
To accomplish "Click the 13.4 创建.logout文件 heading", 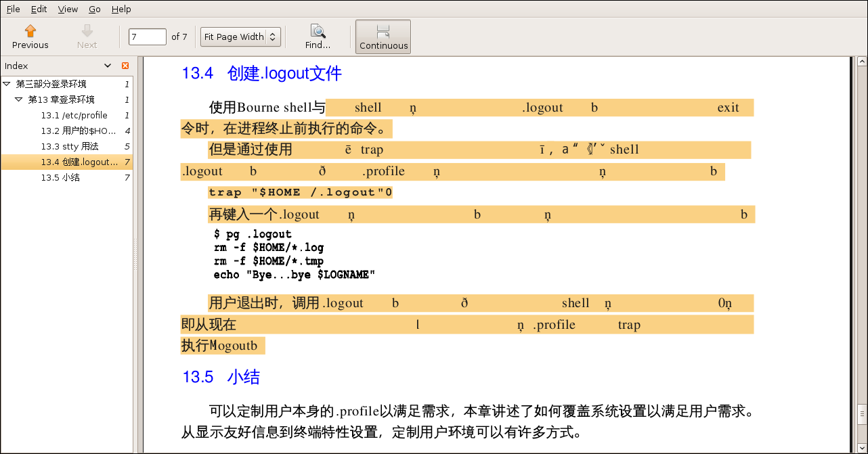I will click(x=262, y=74).
